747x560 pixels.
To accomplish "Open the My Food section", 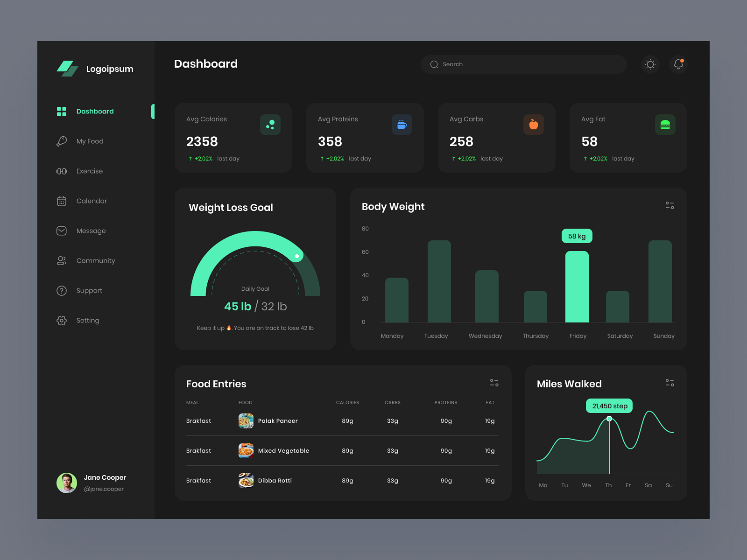I will coord(61,141).
